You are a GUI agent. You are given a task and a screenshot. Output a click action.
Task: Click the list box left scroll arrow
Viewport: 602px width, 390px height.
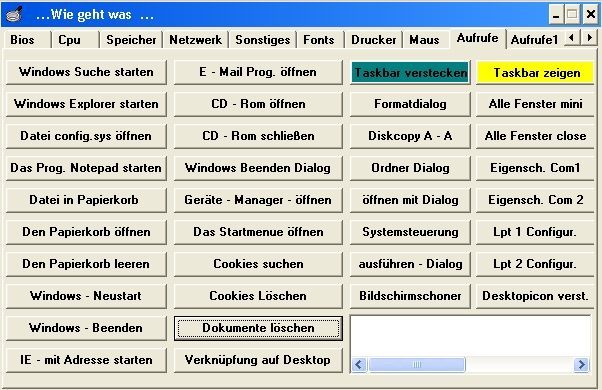pyautogui.click(x=359, y=364)
